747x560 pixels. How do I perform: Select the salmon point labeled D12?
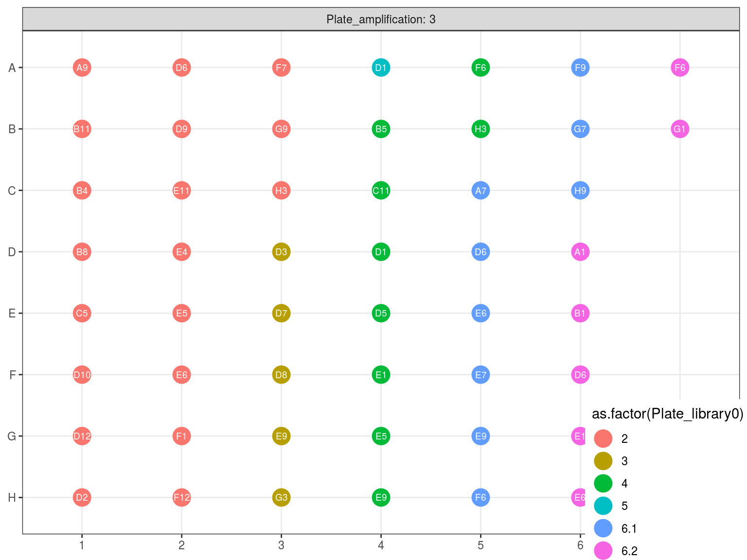[82, 436]
